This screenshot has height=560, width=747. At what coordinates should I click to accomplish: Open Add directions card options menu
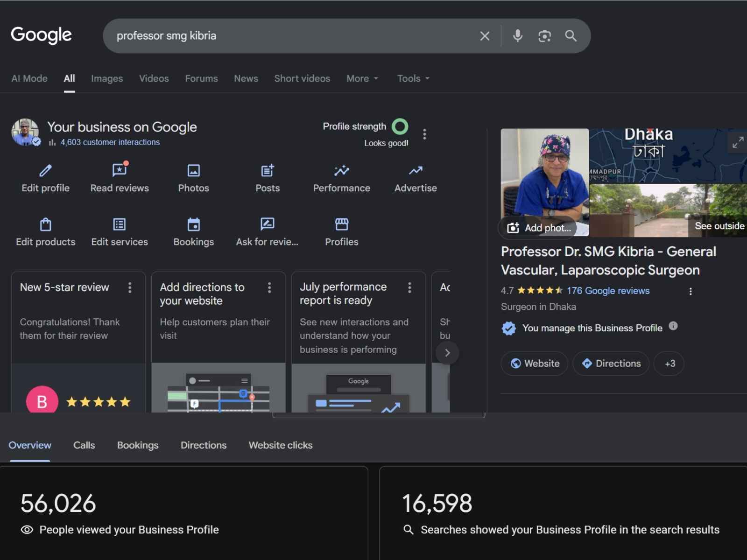(x=269, y=287)
